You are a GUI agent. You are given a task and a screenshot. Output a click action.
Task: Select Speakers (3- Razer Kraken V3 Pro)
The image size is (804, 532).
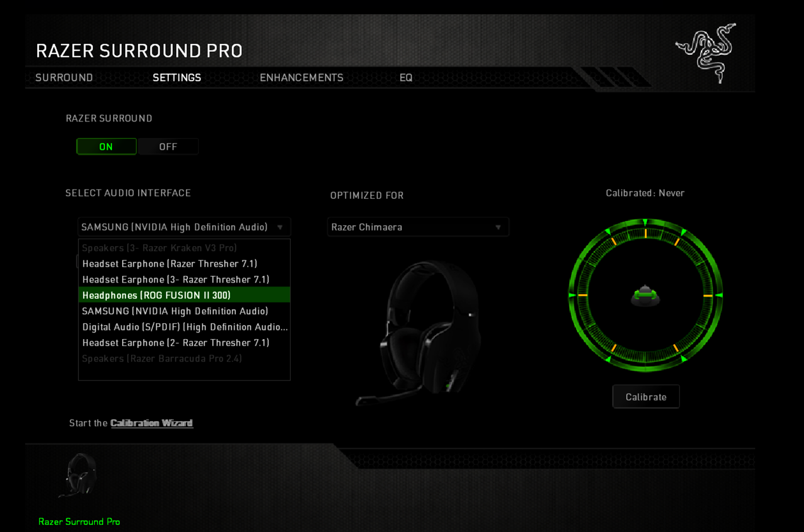[x=184, y=248]
